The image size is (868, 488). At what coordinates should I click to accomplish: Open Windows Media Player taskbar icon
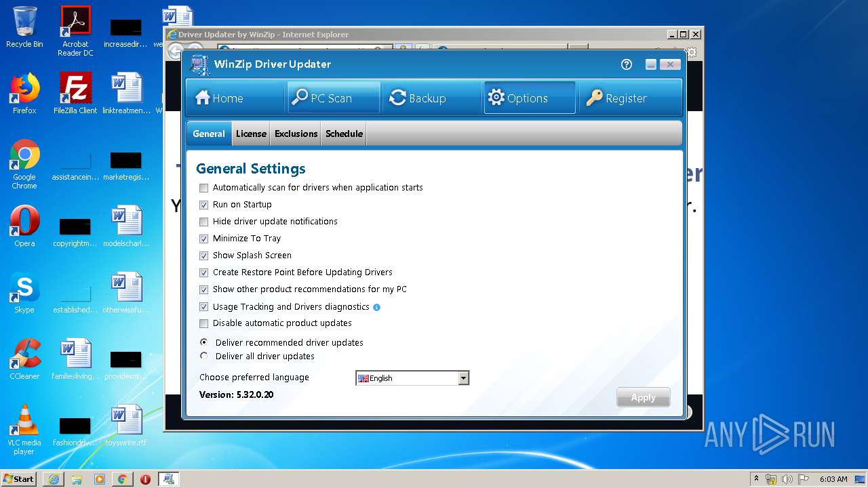coord(100,479)
